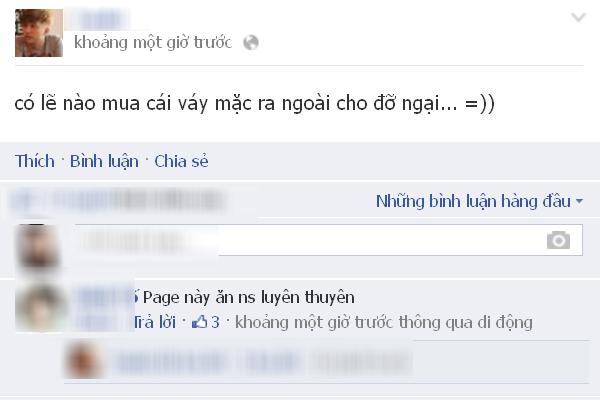Viewport: 600px width, 400px height.
Task: Open the post timestamp khoảng một giờ trước
Action: coord(153,42)
